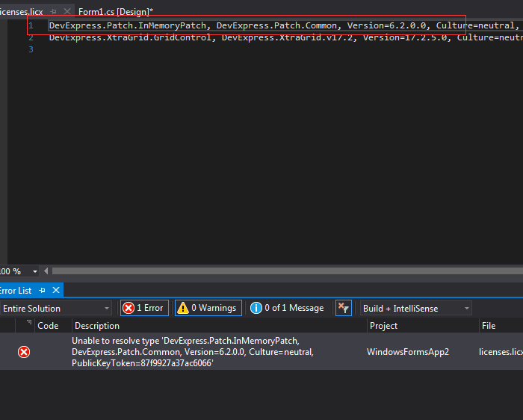Close the licenses.licx tab
The width and height of the screenshot is (523, 420).
[67, 12]
